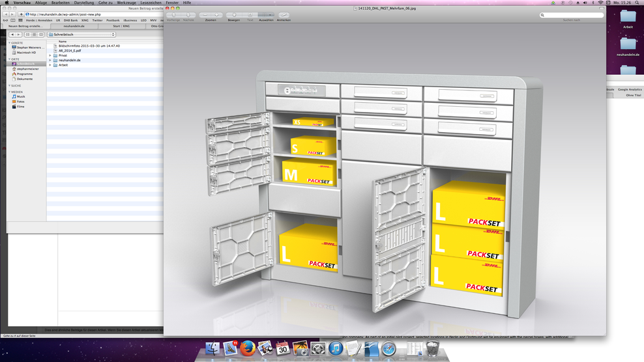
Task: Click the Horde :: Anmelden bookmark
Action: pyautogui.click(x=39, y=20)
